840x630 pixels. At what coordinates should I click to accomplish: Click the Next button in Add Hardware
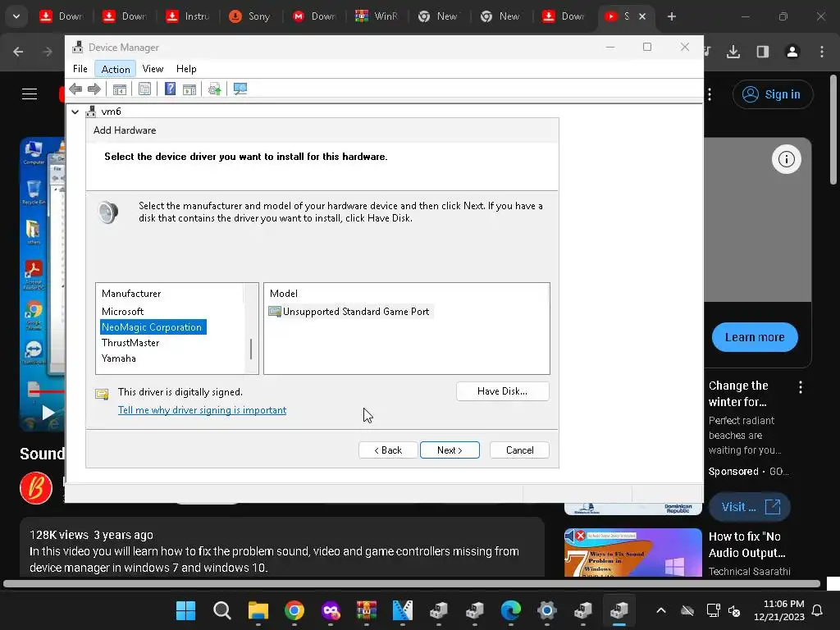pos(450,450)
